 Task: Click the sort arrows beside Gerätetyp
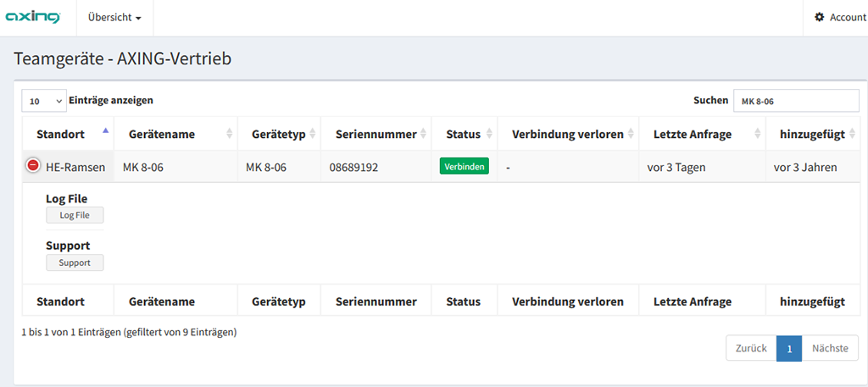(x=313, y=133)
